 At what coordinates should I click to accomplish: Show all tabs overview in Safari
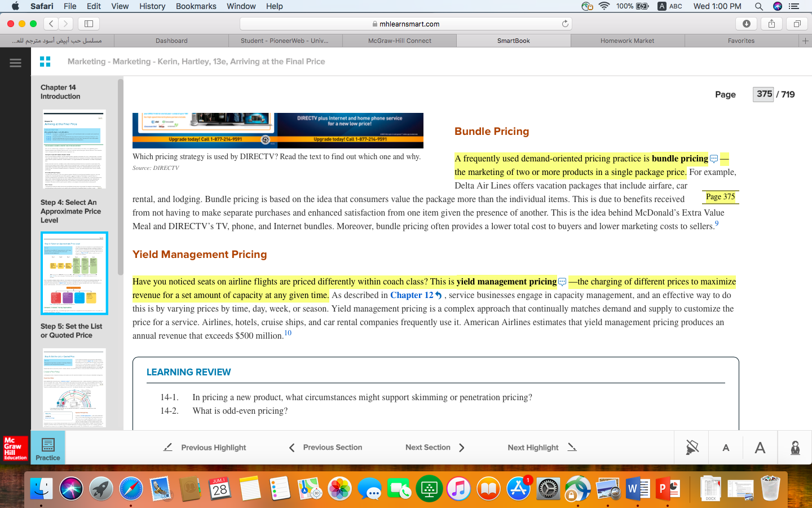[797, 24]
